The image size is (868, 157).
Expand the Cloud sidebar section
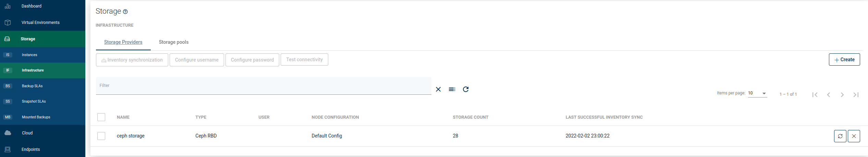pos(27,133)
